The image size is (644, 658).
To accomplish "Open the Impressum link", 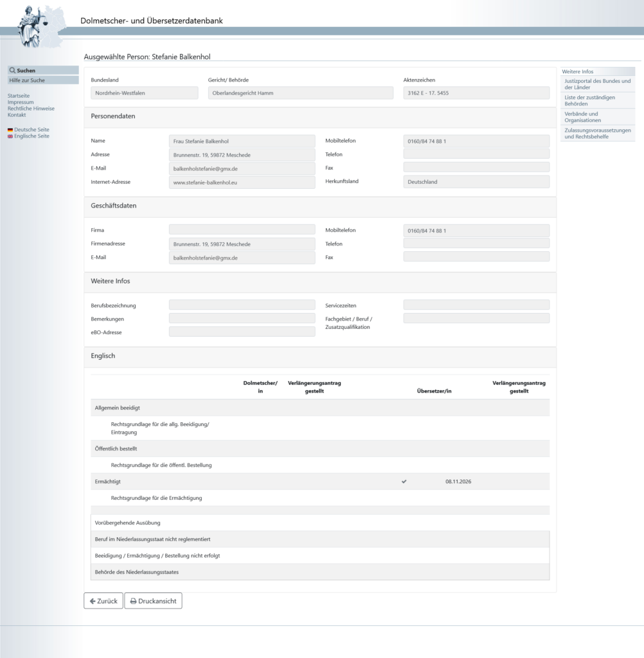I will click(x=21, y=102).
